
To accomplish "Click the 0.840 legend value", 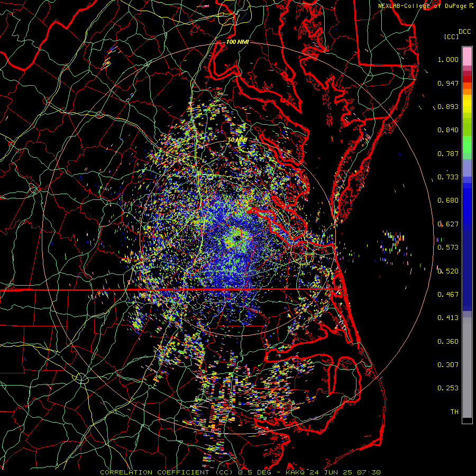I will (x=448, y=130).
